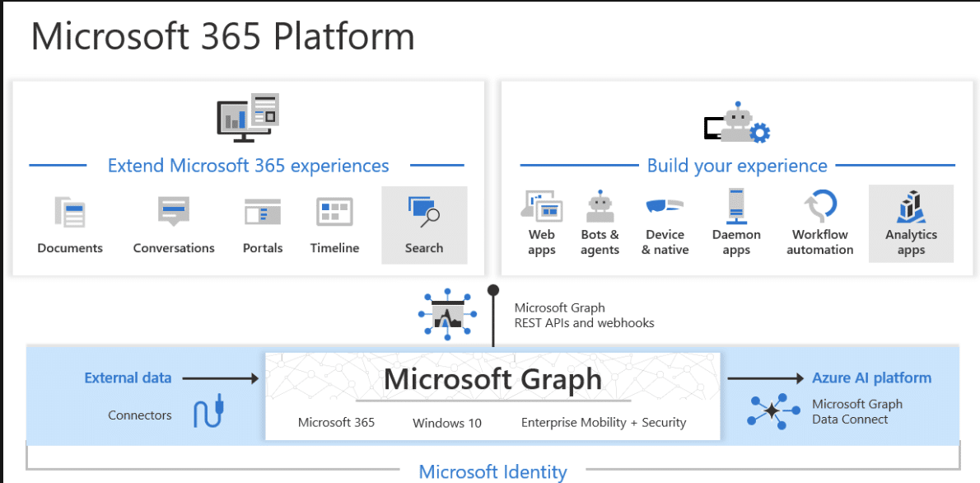Click the Connectors text
Screen dimensions: 980x483
(x=140, y=415)
